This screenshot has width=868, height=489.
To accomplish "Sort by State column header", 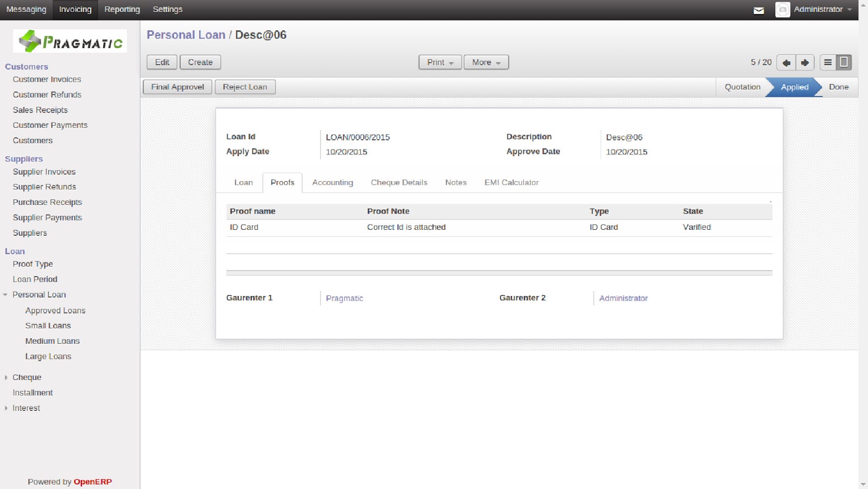I will point(693,211).
